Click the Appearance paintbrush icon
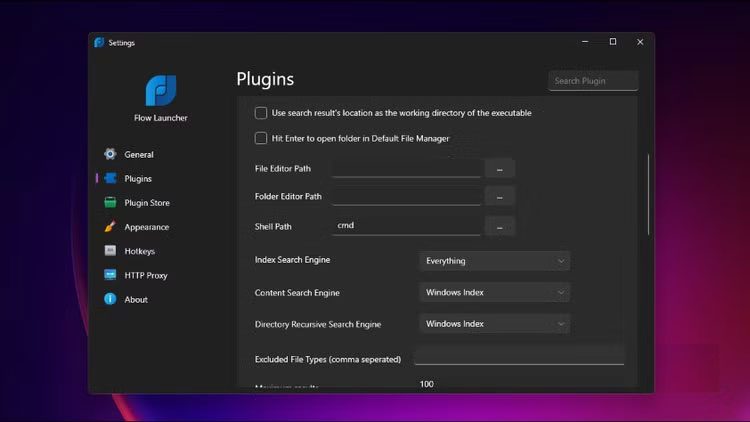Image resolution: width=750 pixels, height=422 pixels. 110,227
